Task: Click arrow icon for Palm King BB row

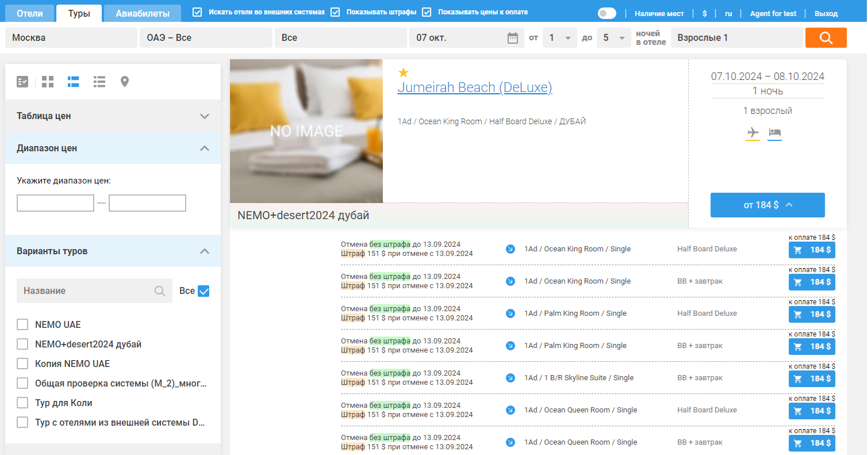Action: [510, 346]
